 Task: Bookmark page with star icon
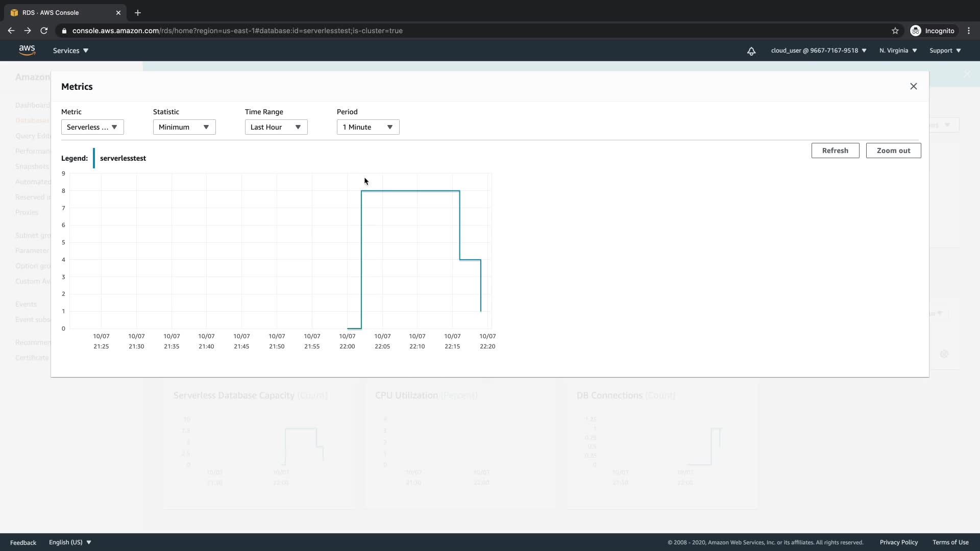[895, 31]
